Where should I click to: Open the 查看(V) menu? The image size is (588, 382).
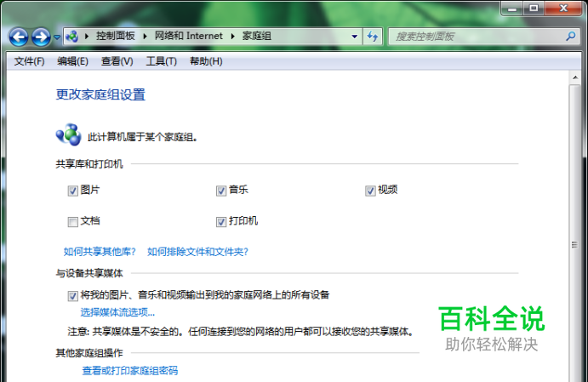click(x=117, y=61)
